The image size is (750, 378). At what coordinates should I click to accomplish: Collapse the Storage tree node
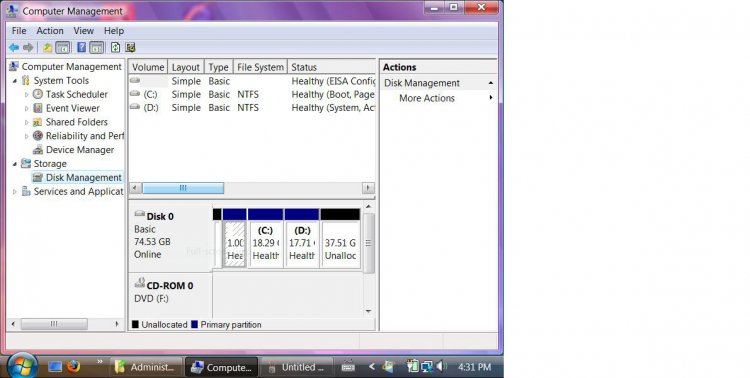click(15, 164)
